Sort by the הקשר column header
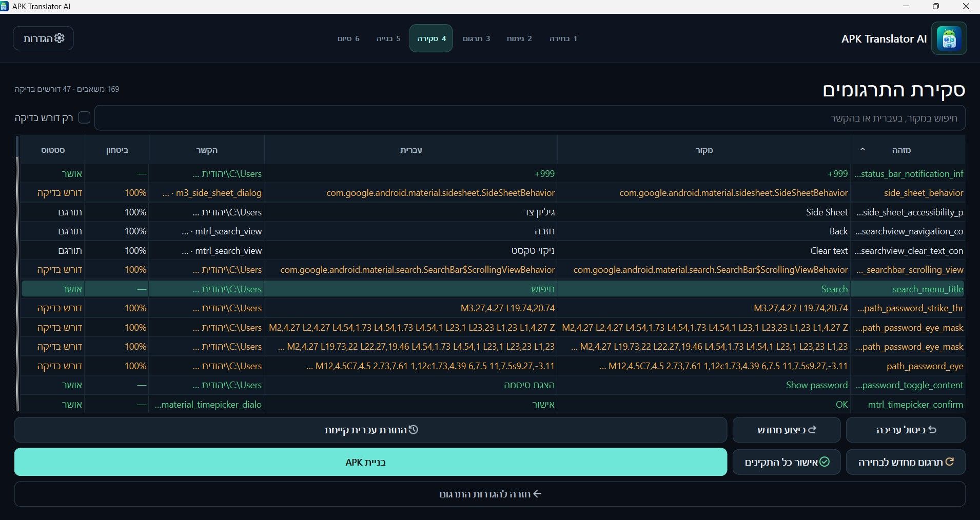This screenshot has height=520, width=980. click(x=207, y=150)
